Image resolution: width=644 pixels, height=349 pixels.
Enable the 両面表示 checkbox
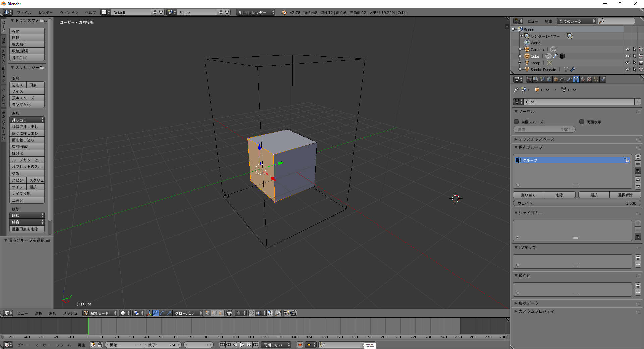(582, 122)
